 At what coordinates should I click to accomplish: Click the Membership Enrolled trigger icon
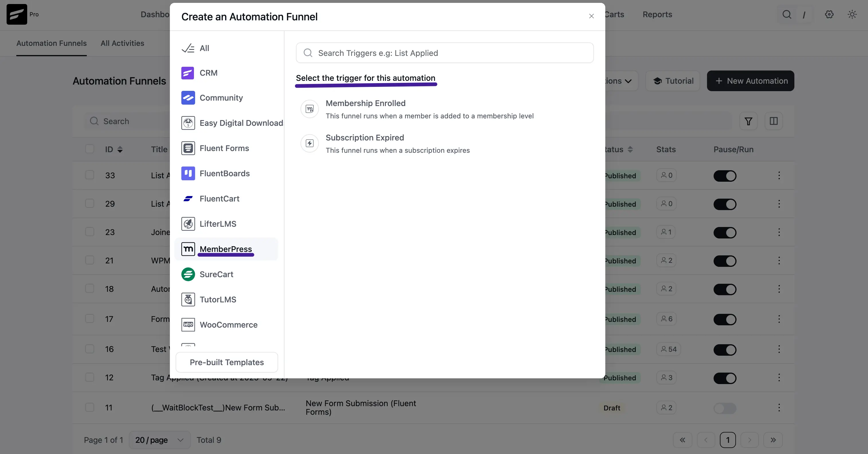pos(310,109)
